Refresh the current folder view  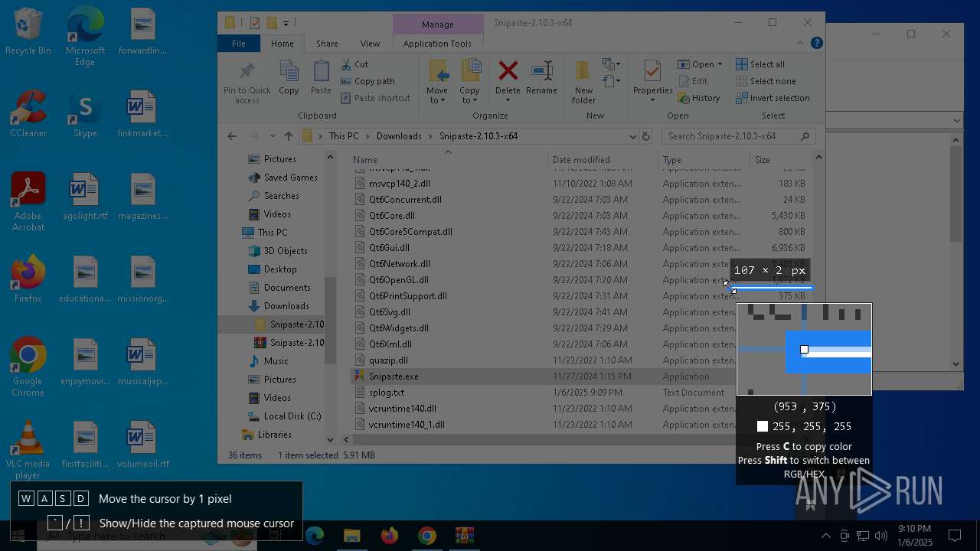(646, 136)
